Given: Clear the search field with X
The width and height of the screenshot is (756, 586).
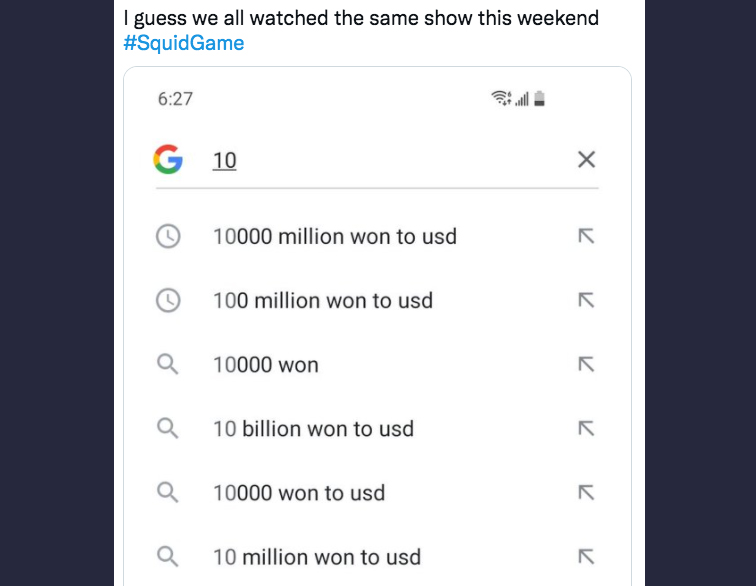Looking at the screenshot, I should [586, 159].
